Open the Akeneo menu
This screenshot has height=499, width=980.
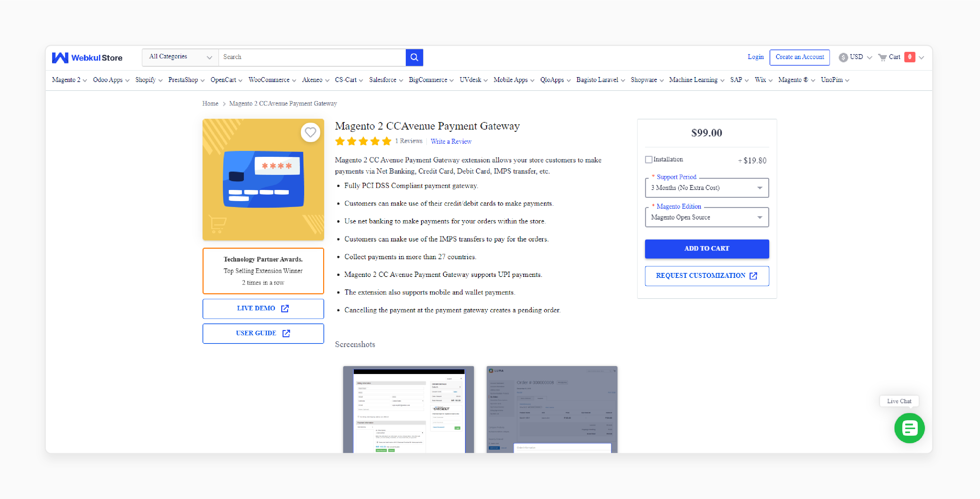(315, 80)
